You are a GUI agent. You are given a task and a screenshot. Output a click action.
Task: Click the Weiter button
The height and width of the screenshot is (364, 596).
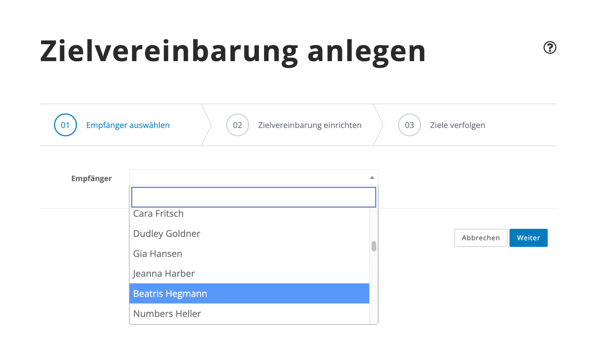coord(528,238)
